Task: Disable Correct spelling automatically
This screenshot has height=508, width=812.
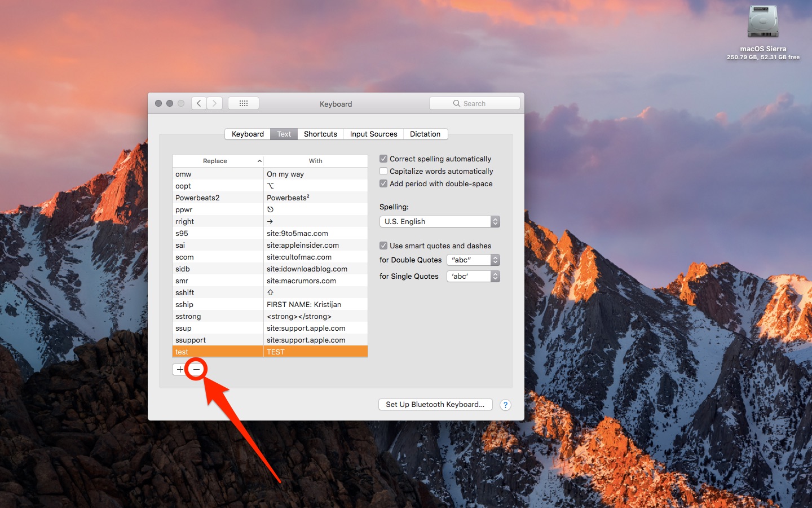Action: pyautogui.click(x=383, y=159)
